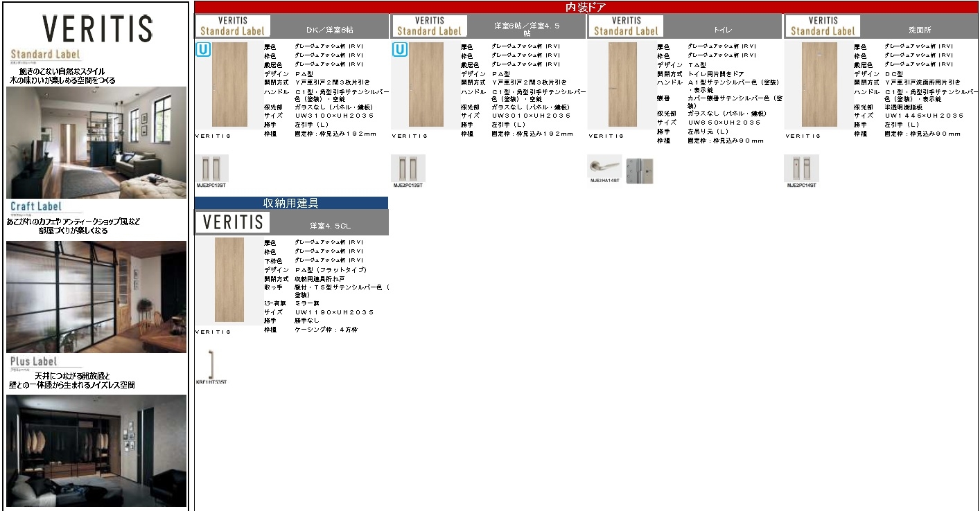Click the トイレ door panel thumbnail

coord(622,84)
